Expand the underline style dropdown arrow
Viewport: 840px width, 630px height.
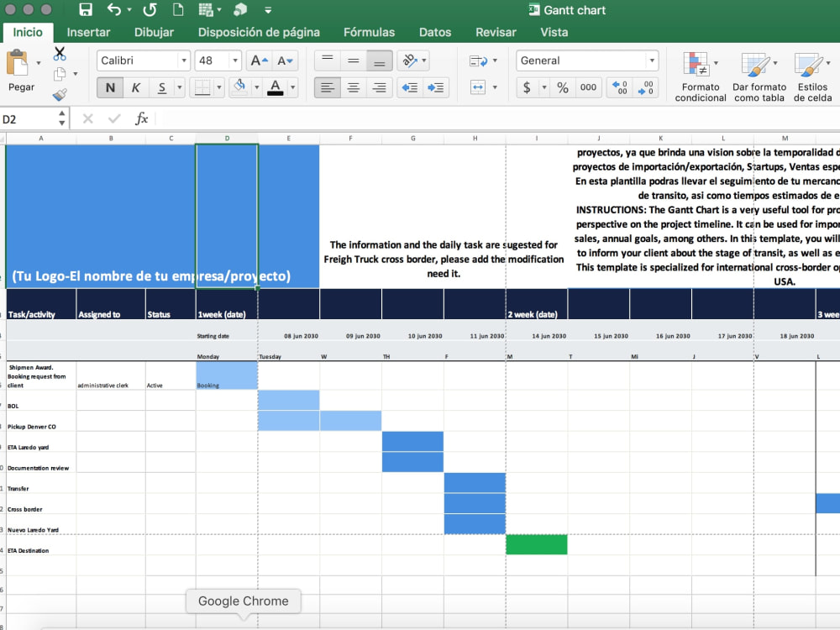click(180, 87)
